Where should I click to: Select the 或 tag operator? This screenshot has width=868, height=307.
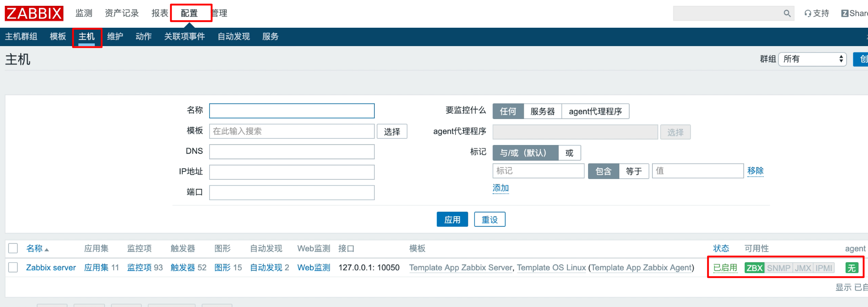(569, 153)
